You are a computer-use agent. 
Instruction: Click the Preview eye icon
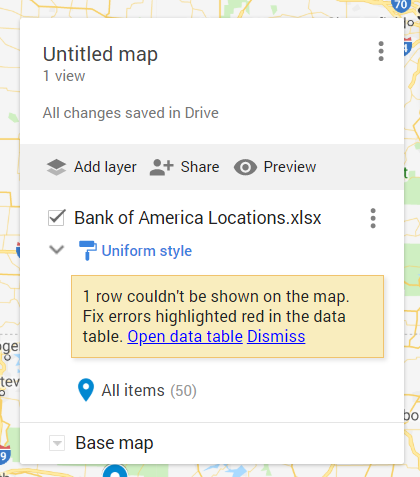click(245, 167)
